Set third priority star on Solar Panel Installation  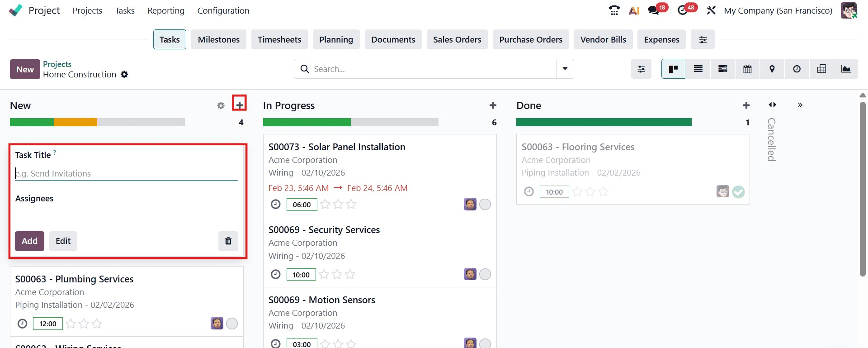(351, 205)
